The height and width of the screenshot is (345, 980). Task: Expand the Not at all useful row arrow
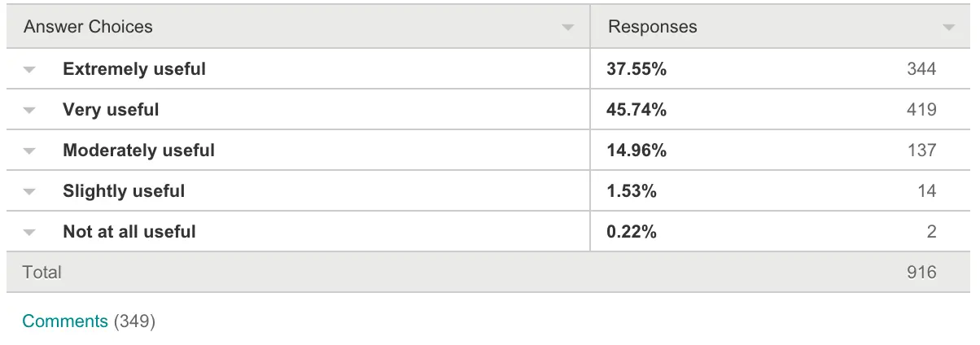pyautogui.click(x=29, y=233)
